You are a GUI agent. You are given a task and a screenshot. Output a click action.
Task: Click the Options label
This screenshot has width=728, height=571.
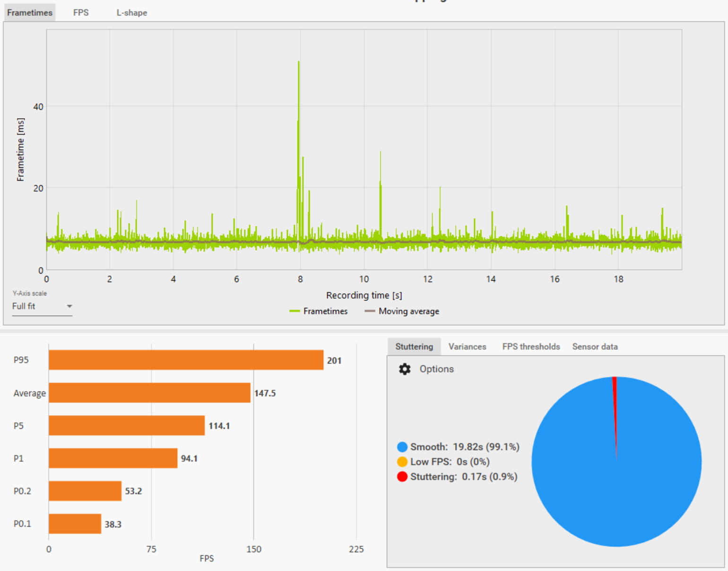pyautogui.click(x=436, y=369)
